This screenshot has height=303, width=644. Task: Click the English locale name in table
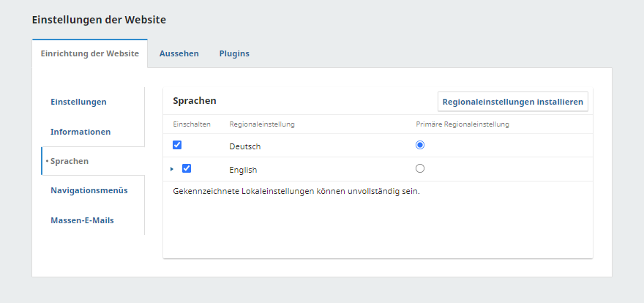[x=244, y=170]
